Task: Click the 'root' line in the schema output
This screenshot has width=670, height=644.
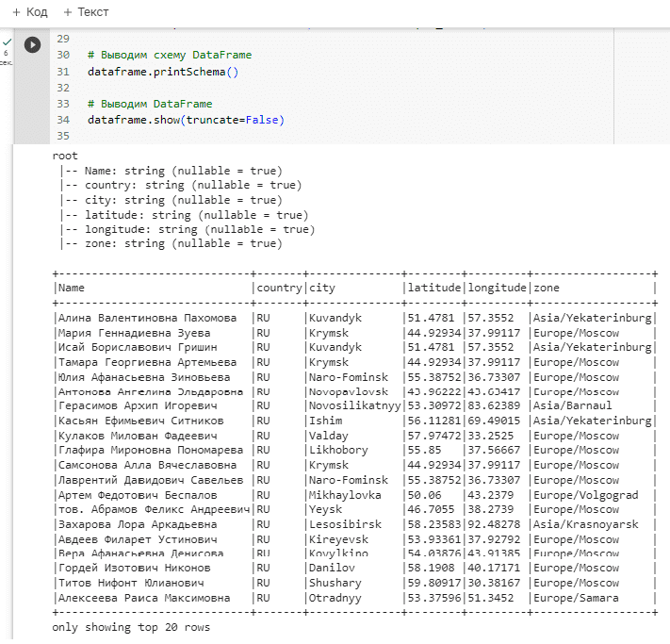Action: coord(65,156)
